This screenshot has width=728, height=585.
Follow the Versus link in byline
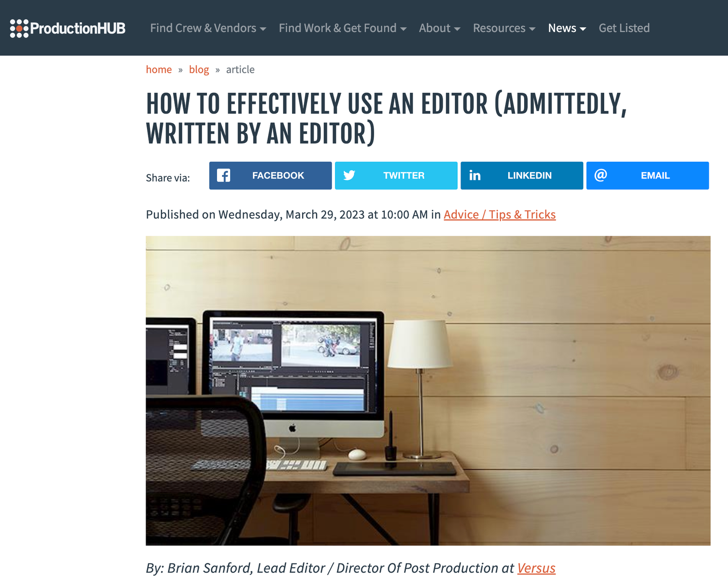click(536, 568)
